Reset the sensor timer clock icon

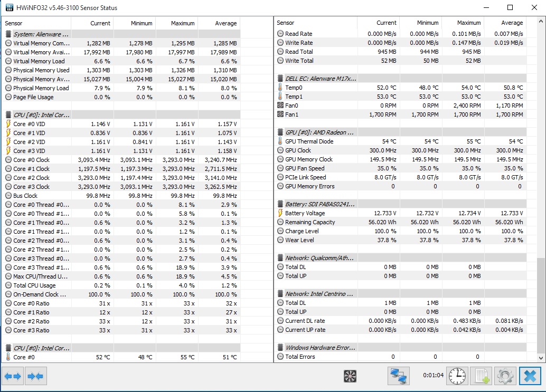pos(457,376)
